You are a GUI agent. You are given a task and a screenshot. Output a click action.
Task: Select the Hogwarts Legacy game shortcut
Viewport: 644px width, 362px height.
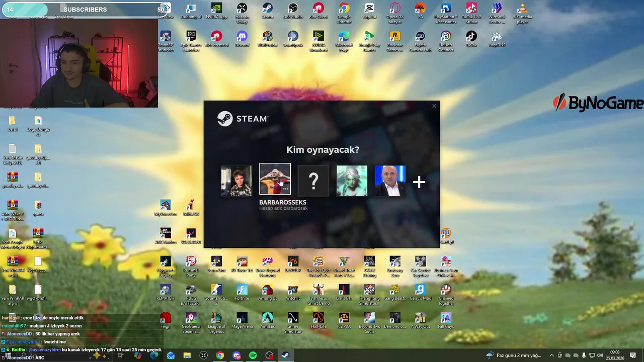(166, 267)
